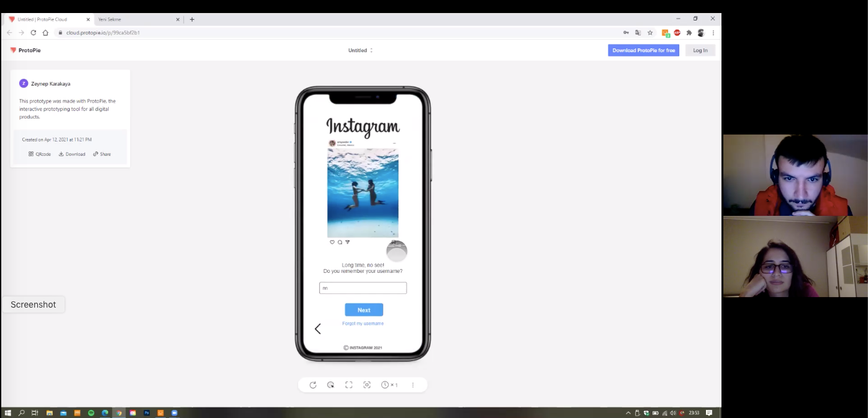Switch to the Yeni Sekme tab
This screenshot has height=418, width=868.
point(138,19)
